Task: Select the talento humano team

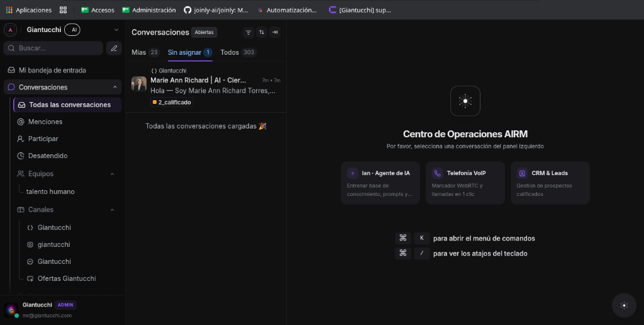Action: pos(50,191)
